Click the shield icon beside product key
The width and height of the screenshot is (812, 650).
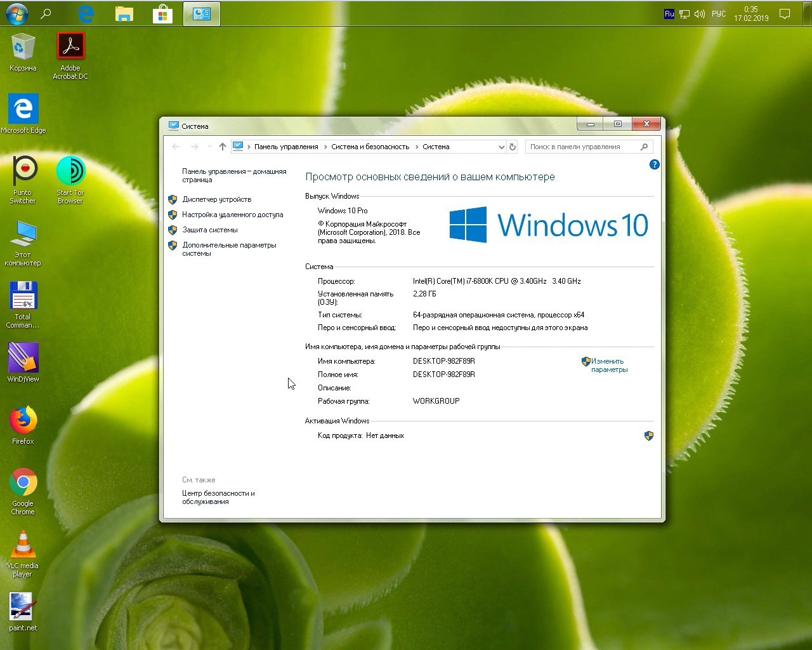pos(648,436)
